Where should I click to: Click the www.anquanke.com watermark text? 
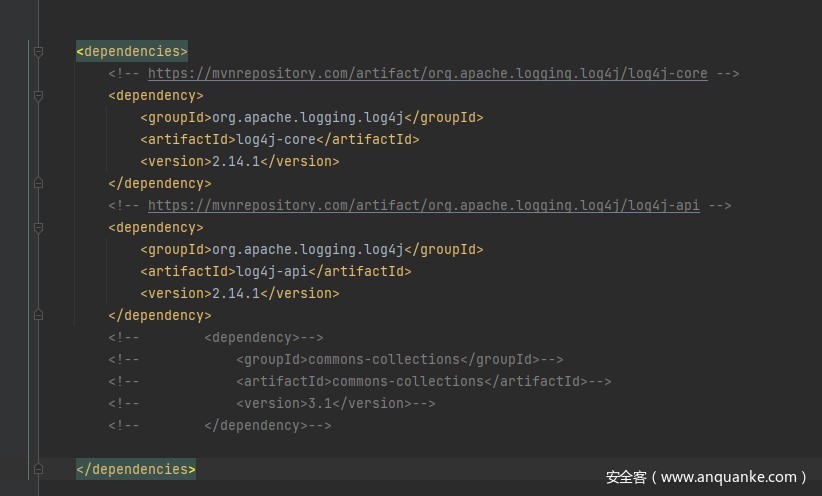733,478
